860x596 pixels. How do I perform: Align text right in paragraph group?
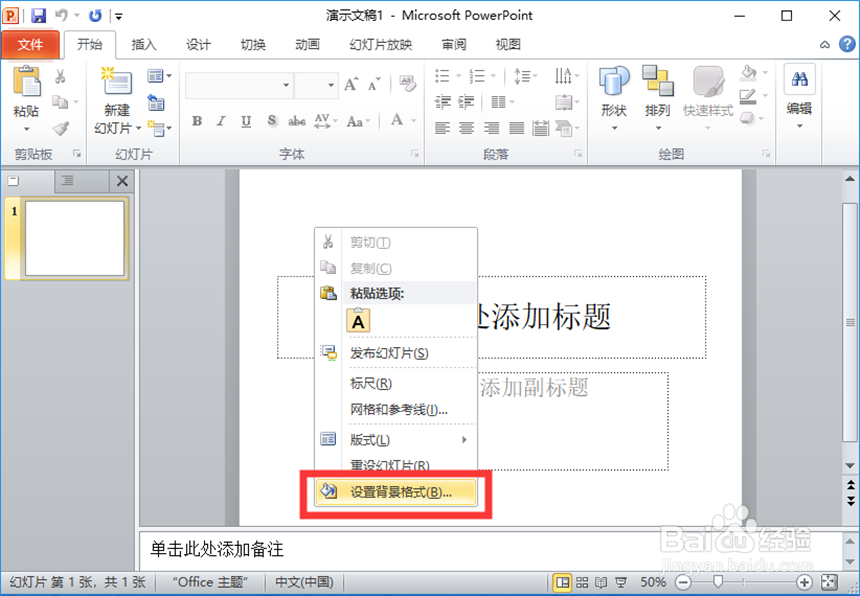click(491, 128)
